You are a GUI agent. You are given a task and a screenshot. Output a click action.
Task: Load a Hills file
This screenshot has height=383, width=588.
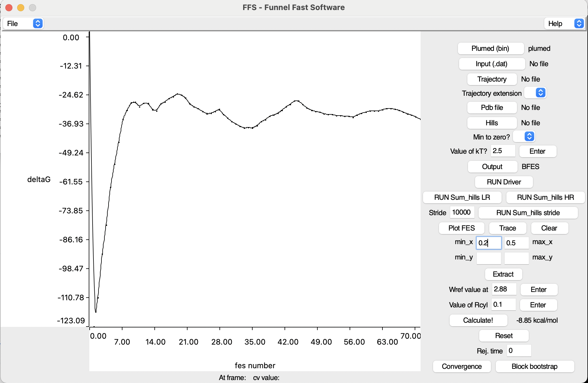(492, 123)
